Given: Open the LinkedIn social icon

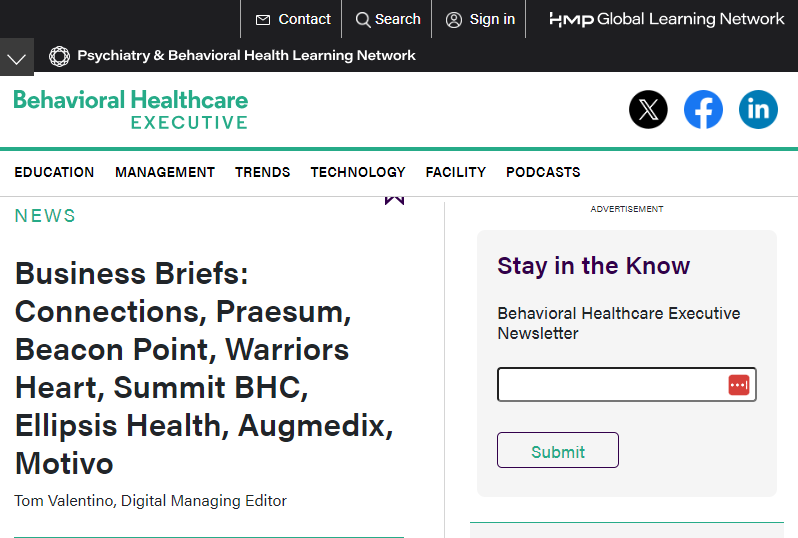Looking at the screenshot, I should (758, 109).
